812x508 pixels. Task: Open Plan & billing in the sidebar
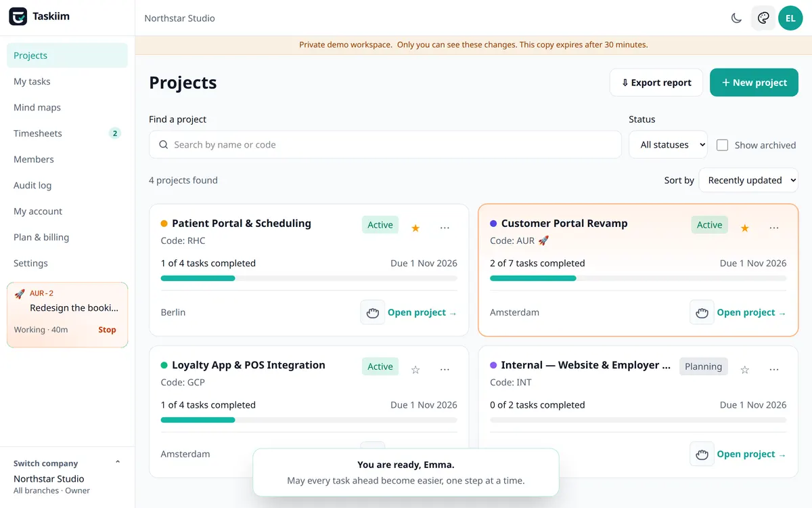[67, 237]
